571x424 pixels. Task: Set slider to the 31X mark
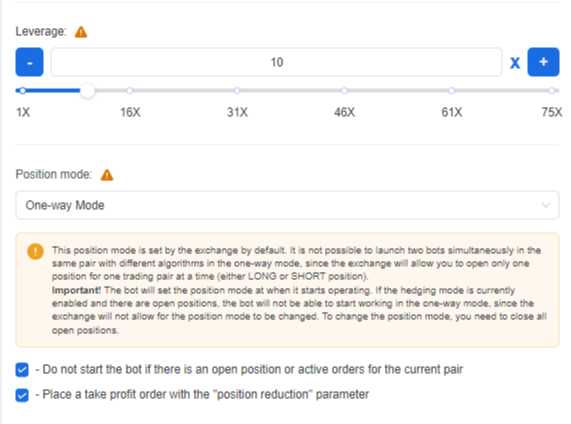[x=237, y=90]
